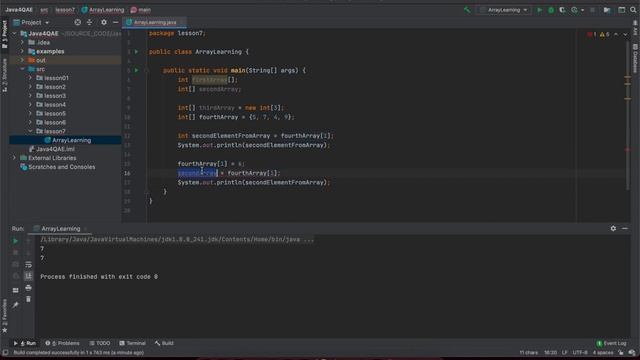Screen dimensions: 640x360
Task: Click the lesson7 breadcrumb
Action: (65, 10)
